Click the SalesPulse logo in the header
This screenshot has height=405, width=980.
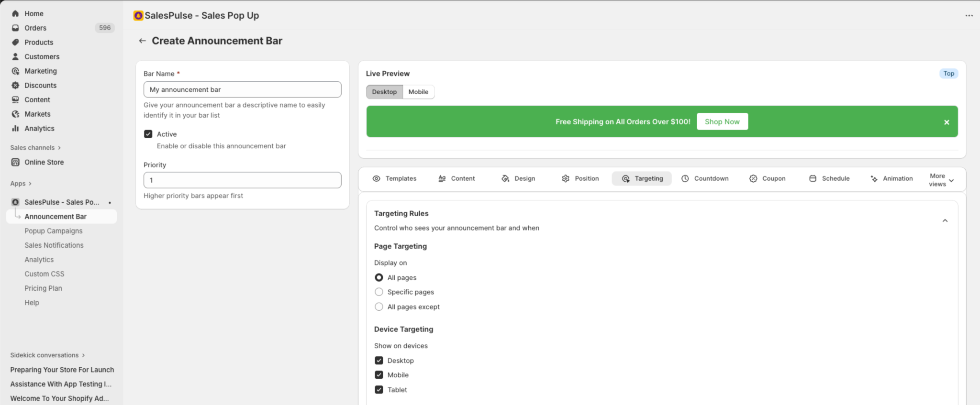pyautogui.click(x=138, y=15)
